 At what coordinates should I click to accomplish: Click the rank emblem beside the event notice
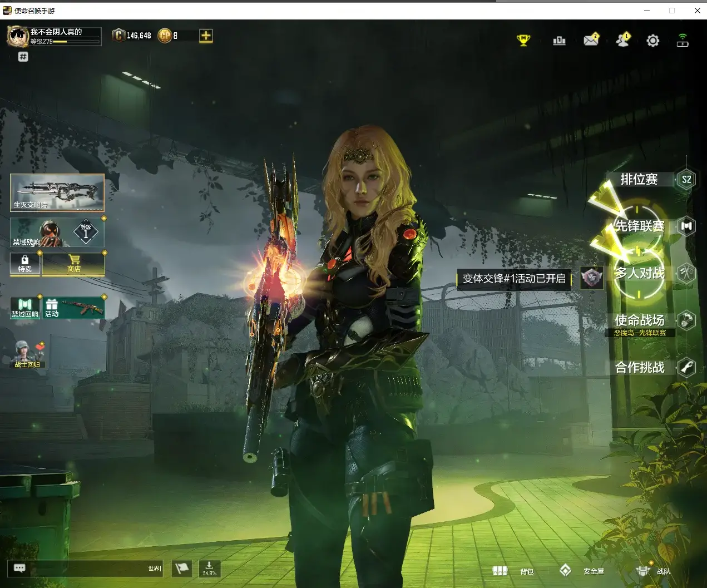tap(592, 277)
